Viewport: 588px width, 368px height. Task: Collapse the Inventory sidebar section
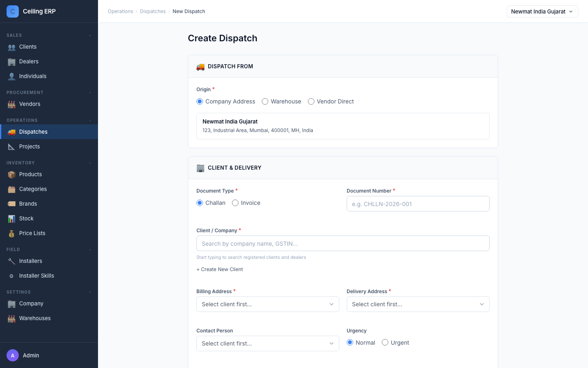[x=90, y=163]
